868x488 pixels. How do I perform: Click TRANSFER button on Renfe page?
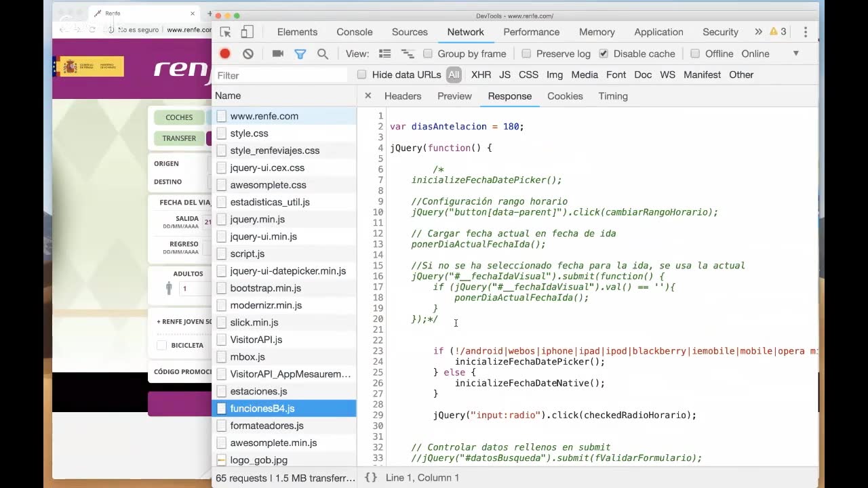(179, 138)
